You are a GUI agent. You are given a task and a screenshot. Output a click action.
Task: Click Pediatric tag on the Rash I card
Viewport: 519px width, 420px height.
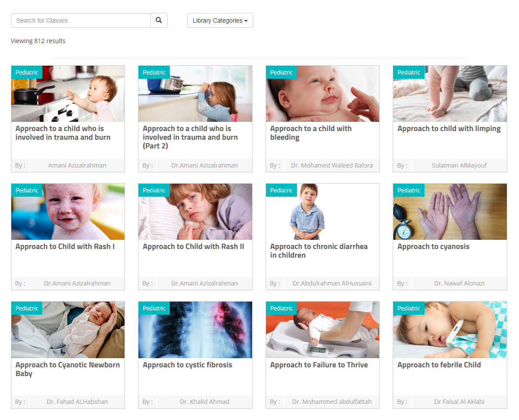[x=27, y=190]
